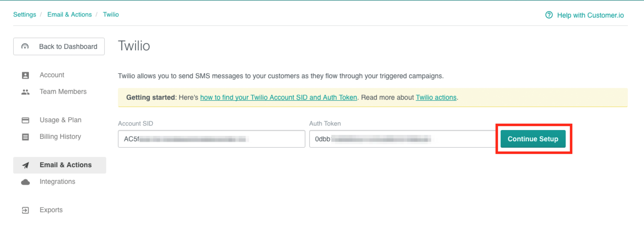644x242 pixels.
Task: Click the dashboard gauge icon
Action: (25, 46)
